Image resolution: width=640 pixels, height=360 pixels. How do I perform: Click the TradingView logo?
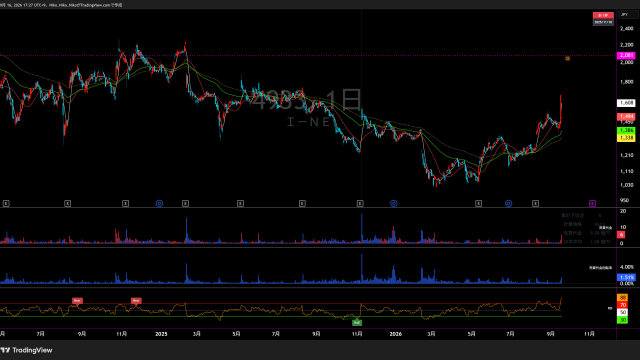(x=27, y=350)
